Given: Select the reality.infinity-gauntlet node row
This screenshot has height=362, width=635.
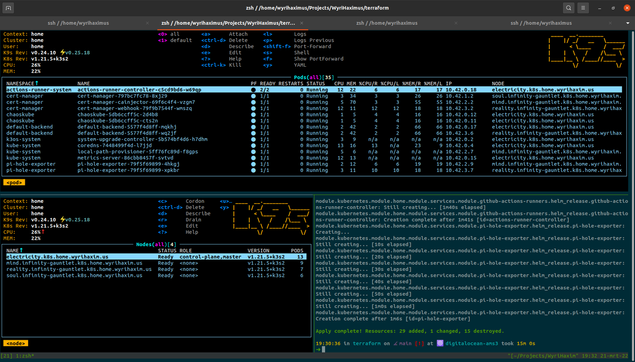Looking at the screenshot, I should tap(156, 269).
